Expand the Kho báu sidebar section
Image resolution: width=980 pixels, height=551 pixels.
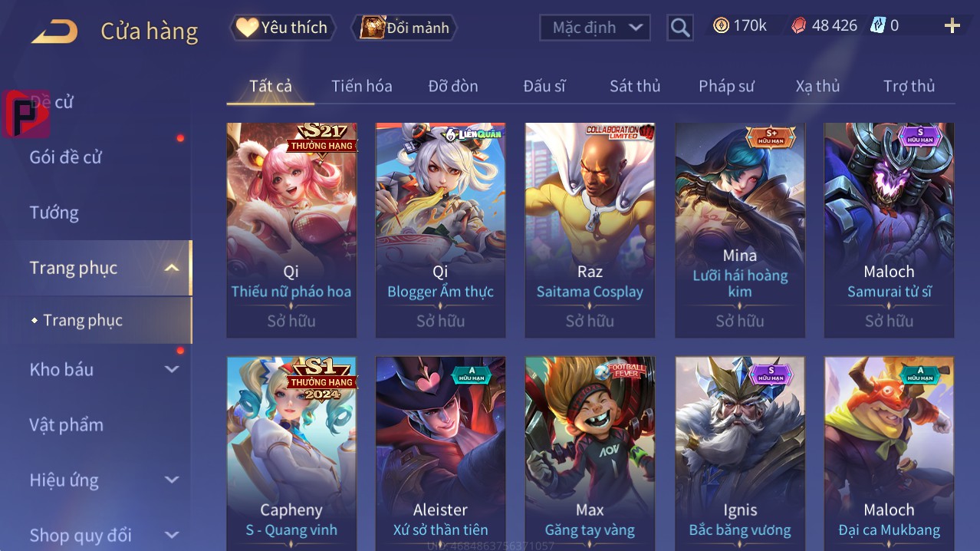click(x=172, y=369)
